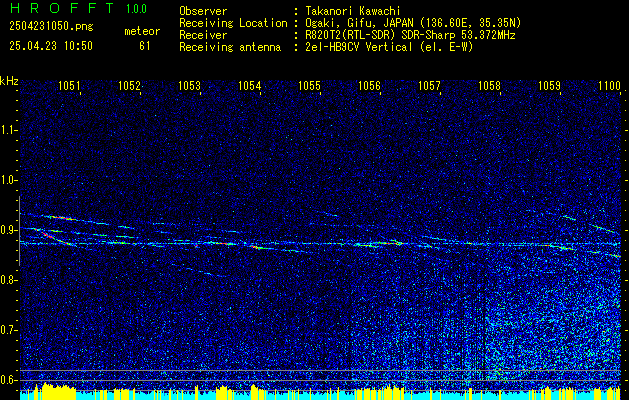Click the 1055 time axis marker
The height and width of the screenshot is (400, 629).
pyautogui.click(x=310, y=86)
